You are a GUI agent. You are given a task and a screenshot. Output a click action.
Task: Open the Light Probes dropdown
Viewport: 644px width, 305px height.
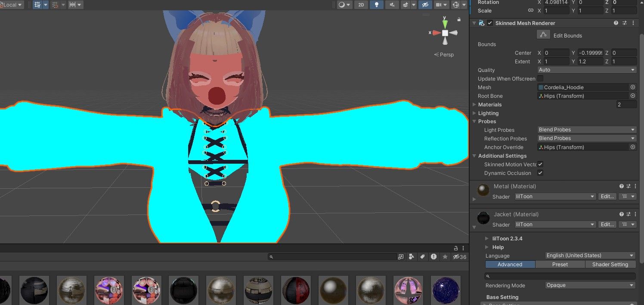(x=587, y=130)
